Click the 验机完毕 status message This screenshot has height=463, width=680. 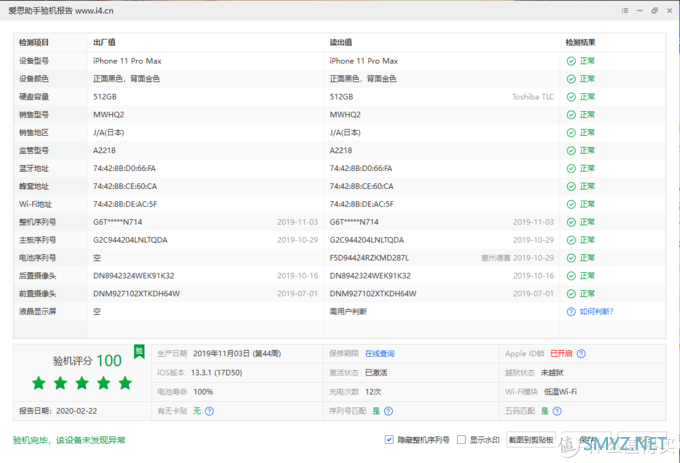(69, 440)
